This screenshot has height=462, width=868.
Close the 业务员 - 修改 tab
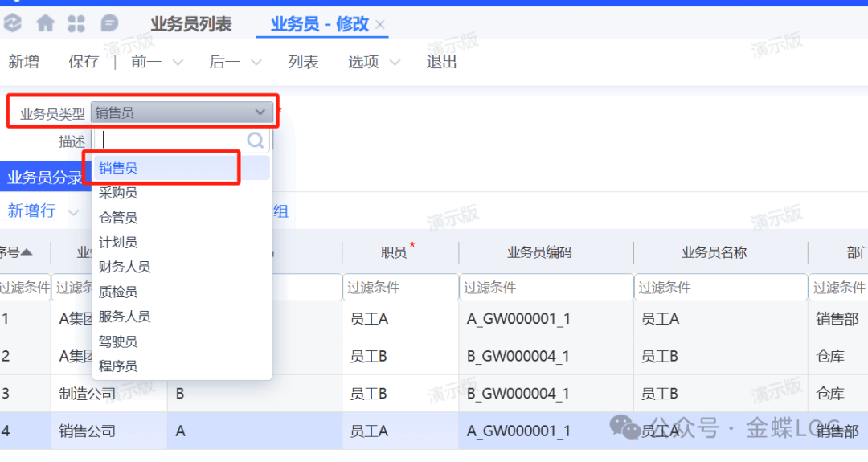[x=380, y=25]
